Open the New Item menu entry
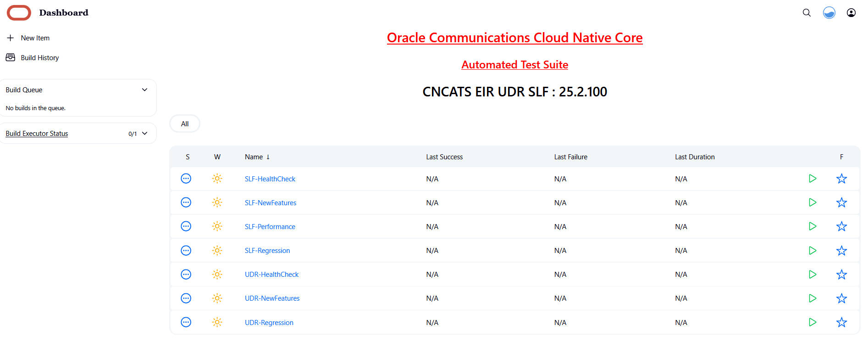868x342 pixels. click(35, 38)
